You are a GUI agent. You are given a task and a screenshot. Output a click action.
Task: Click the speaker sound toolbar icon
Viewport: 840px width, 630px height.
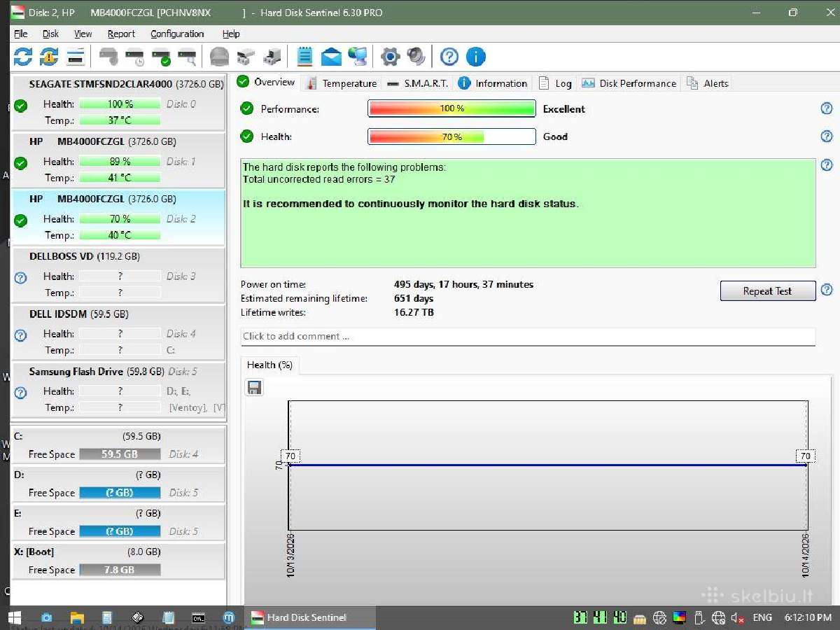(416, 57)
